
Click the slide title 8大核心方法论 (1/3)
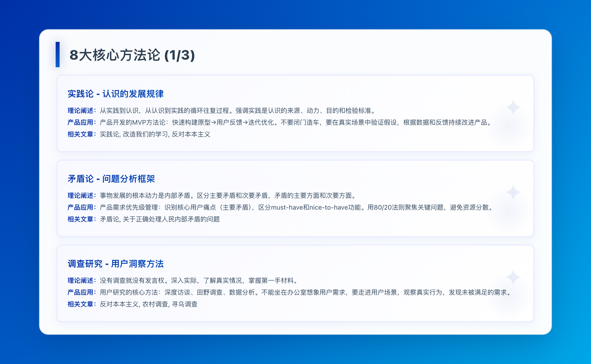pos(132,55)
